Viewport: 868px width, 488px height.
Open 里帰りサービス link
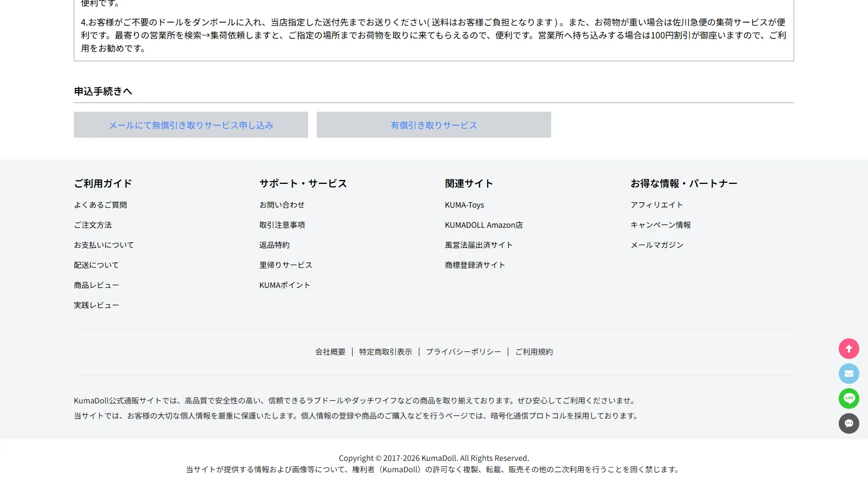click(286, 265)
